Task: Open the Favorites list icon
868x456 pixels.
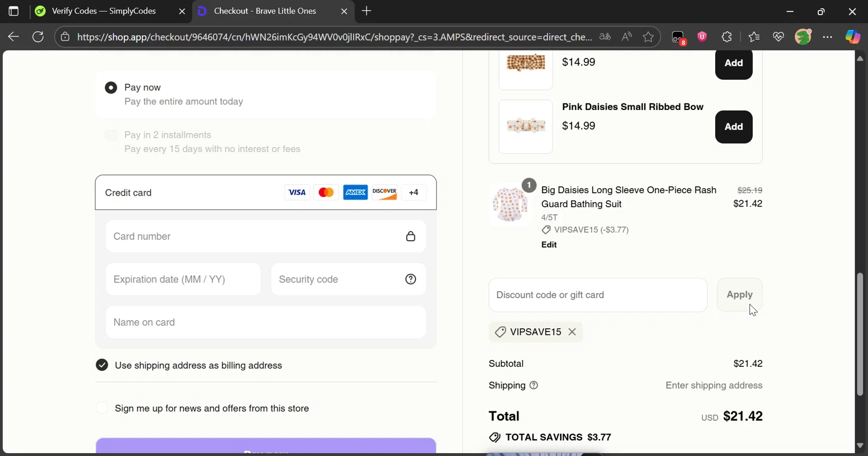Action: click(753, 37)
